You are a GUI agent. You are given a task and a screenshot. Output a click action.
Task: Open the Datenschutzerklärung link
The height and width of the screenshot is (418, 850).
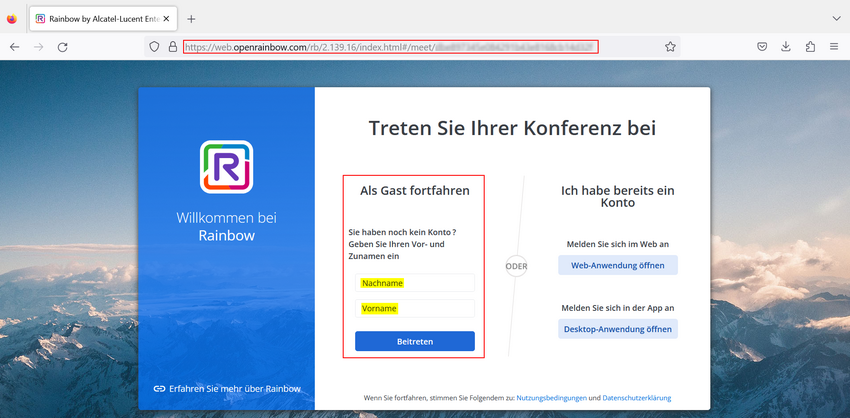(637, 398)
